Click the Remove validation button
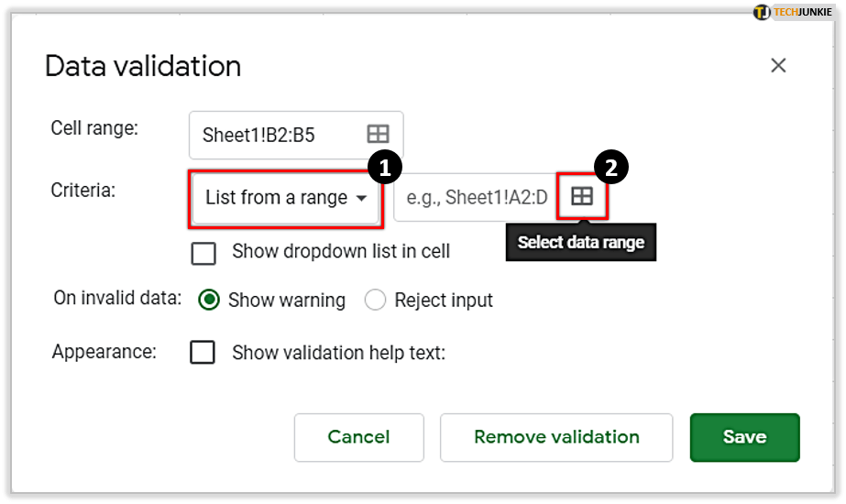Image resolution: width=846 pixels, height=504 pixels. tap(556, 437)
